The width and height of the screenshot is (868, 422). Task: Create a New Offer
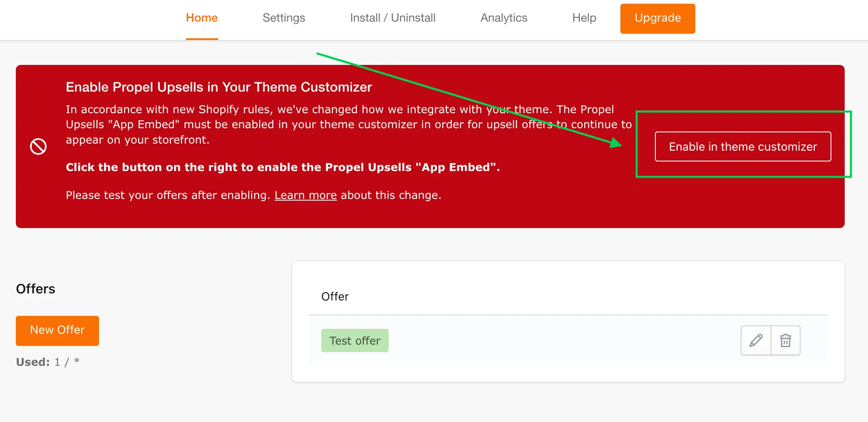[x=57, y=330]
